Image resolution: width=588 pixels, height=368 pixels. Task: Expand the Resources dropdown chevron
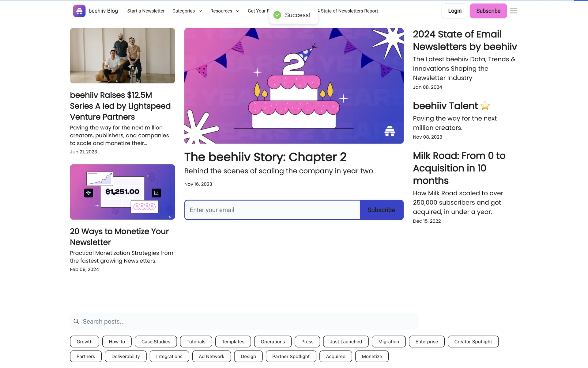click(x=237, y=11)
